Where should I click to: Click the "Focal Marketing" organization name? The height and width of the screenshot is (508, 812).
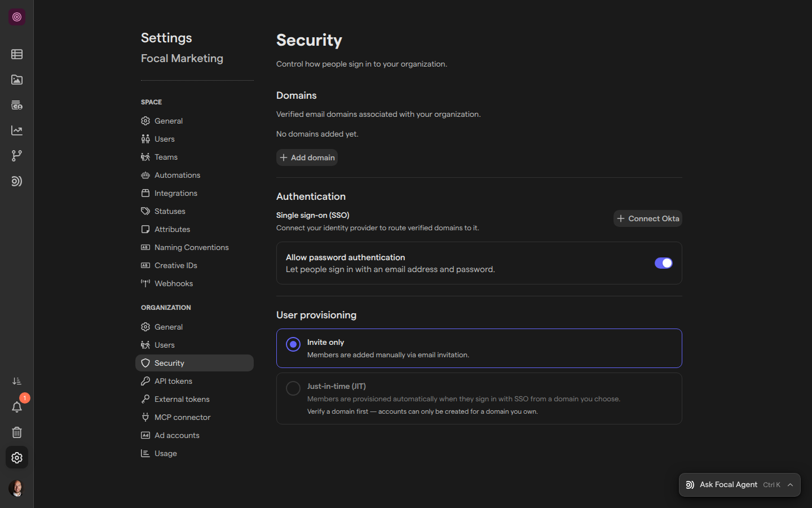(182, 58)
